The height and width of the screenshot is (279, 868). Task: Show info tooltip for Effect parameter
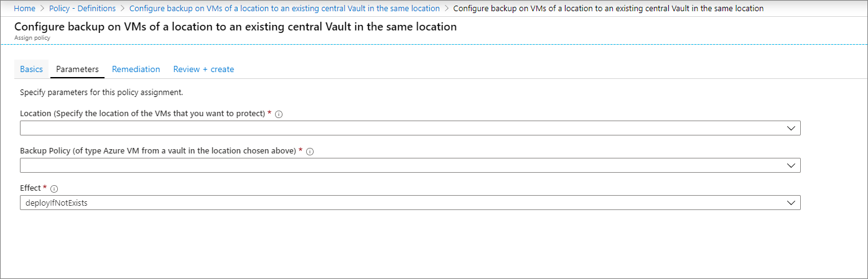coord(54,188)
